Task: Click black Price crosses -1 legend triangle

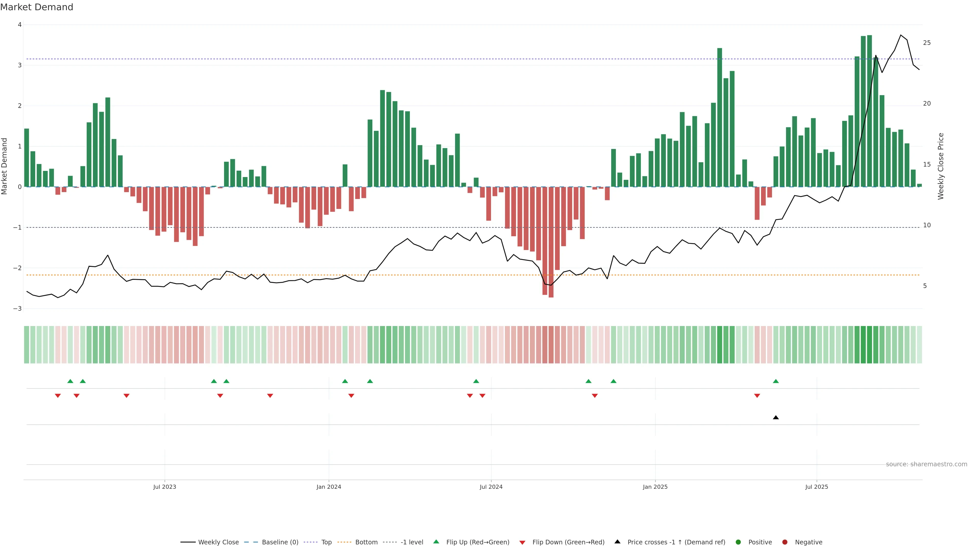Action: [617, 542]
